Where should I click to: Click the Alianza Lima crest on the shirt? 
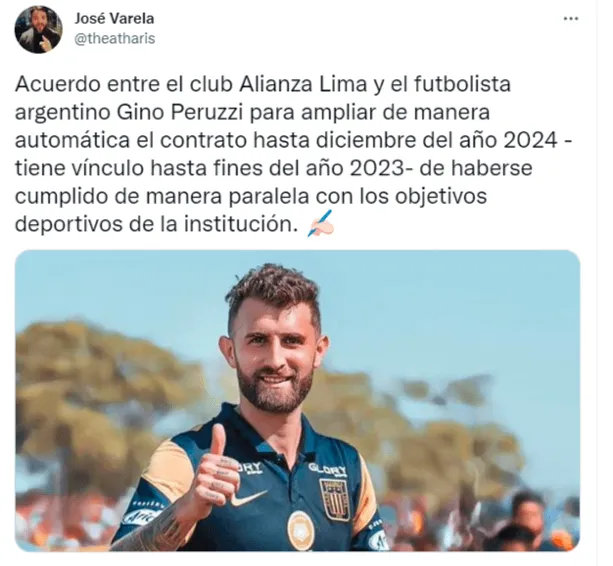(x=335, y=499)
